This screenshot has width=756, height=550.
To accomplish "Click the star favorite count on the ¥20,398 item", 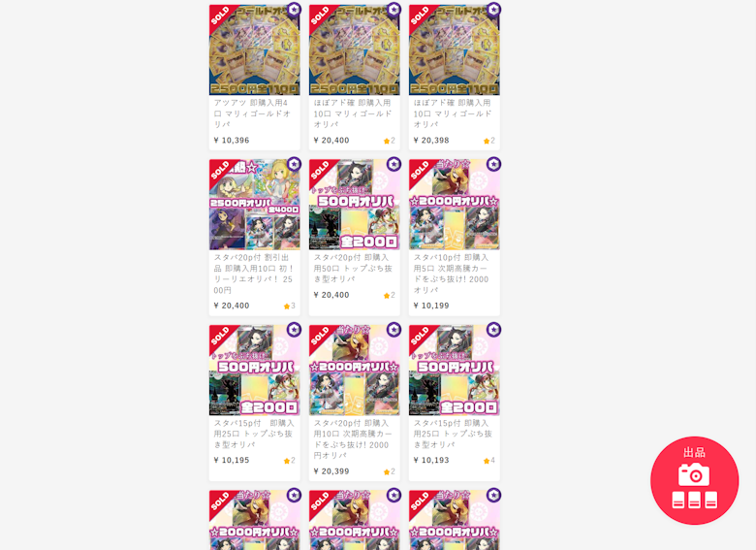I will click(489, 141).
